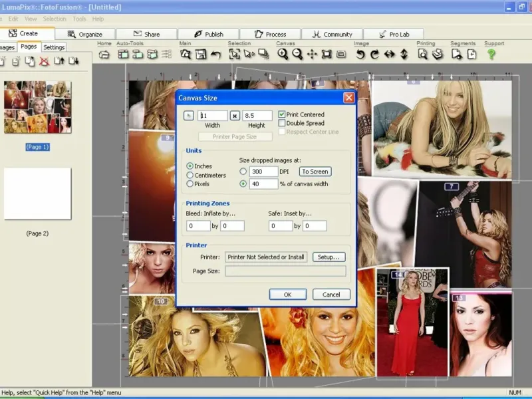The image size is (532, 399).
Task: Click the rotate clockwise Image icon
Action: pyautogui.click(x=374, y=55)
